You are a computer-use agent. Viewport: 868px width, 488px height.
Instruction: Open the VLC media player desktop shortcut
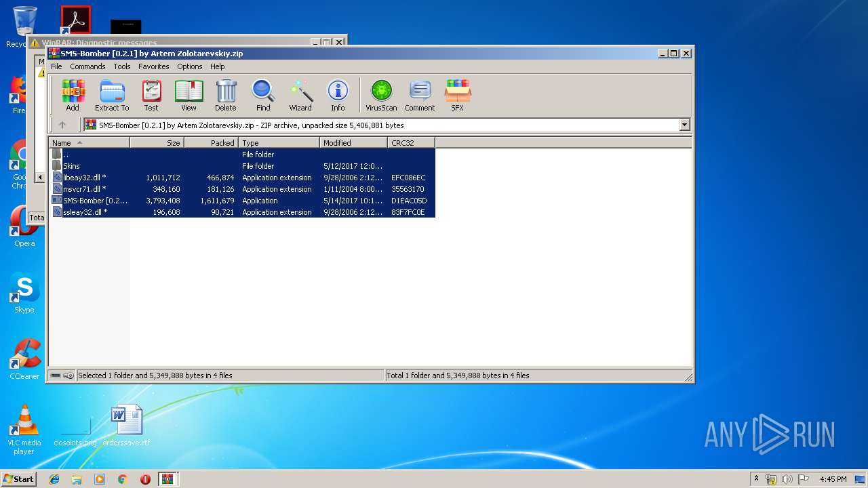tap(24, 430)
